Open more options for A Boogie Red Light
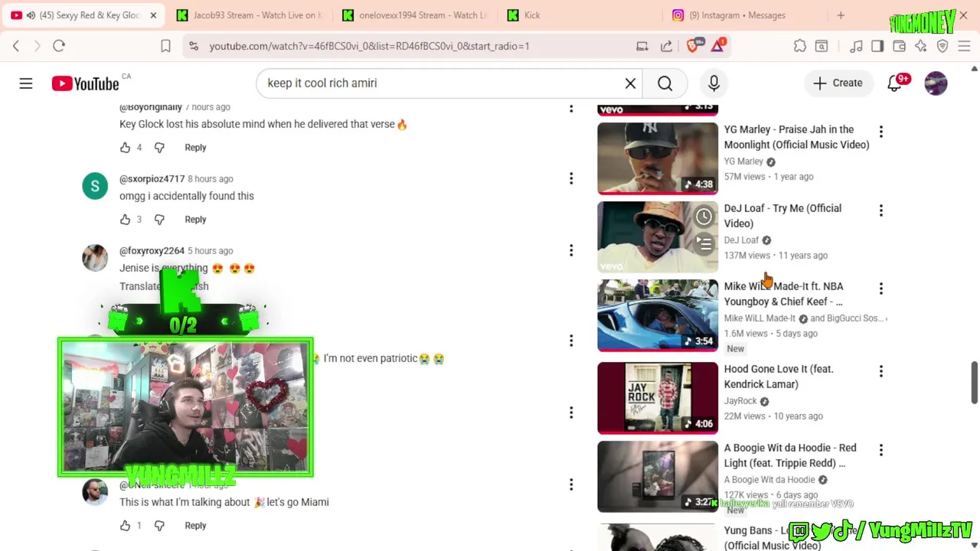The width and height of the screenshot is (980, 551). point(881,450)
